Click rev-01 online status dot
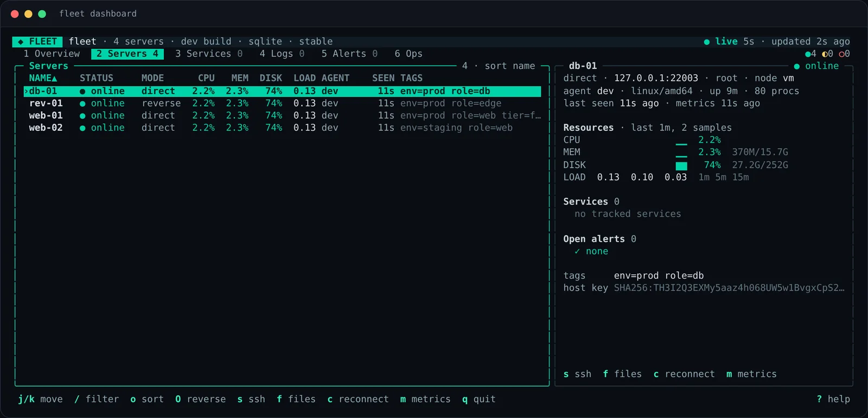 (82, 104)
